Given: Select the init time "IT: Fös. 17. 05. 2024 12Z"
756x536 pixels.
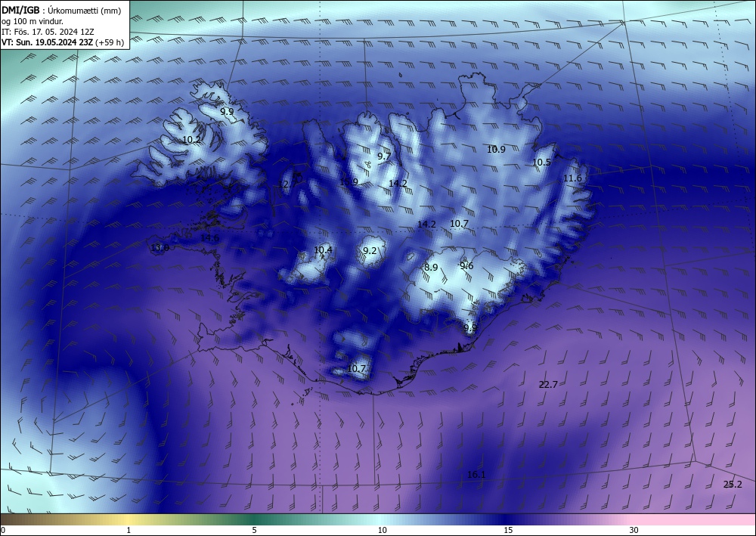Looking at the screenshot, I should coord(48,32).
